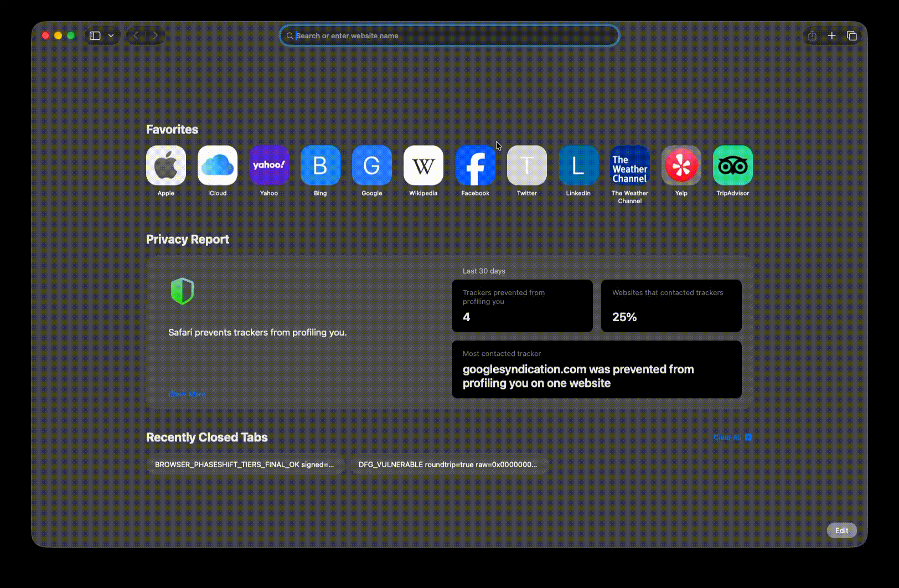This screenshot has width=899, height=588.
Task: Click the Privacy Report heading
Action: click(x=188, y=239)
